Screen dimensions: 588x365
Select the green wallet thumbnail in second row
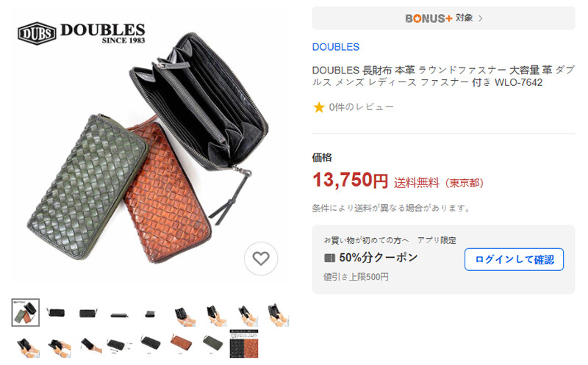(213, 342)
